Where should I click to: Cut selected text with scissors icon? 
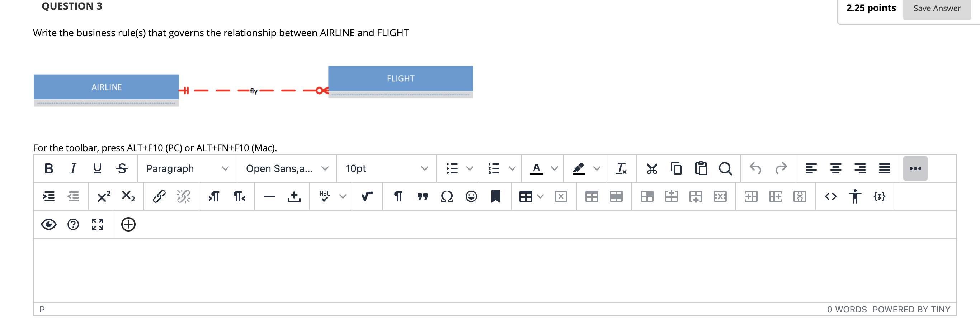pyautogui.click(x=652, y=168)
